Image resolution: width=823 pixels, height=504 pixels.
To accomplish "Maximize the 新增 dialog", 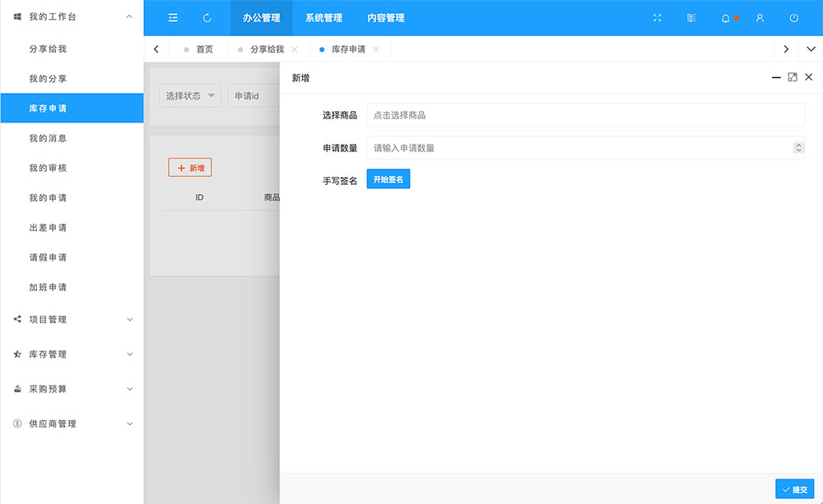I will point(793,77).
